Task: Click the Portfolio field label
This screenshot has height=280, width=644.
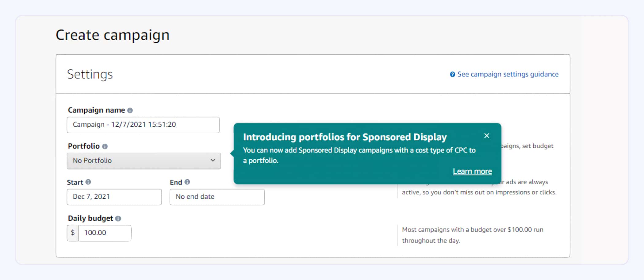Action: tap(84, 146)
